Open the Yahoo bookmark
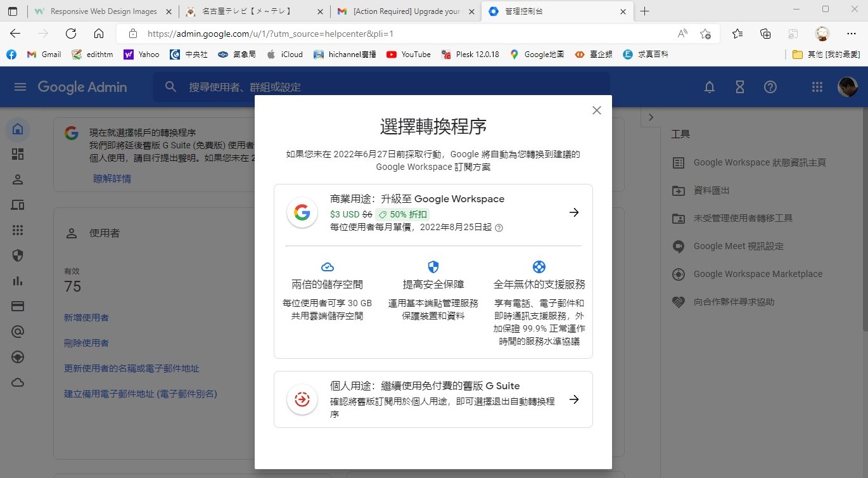Screen dimensions: 868x478 [x=142, y=55]
